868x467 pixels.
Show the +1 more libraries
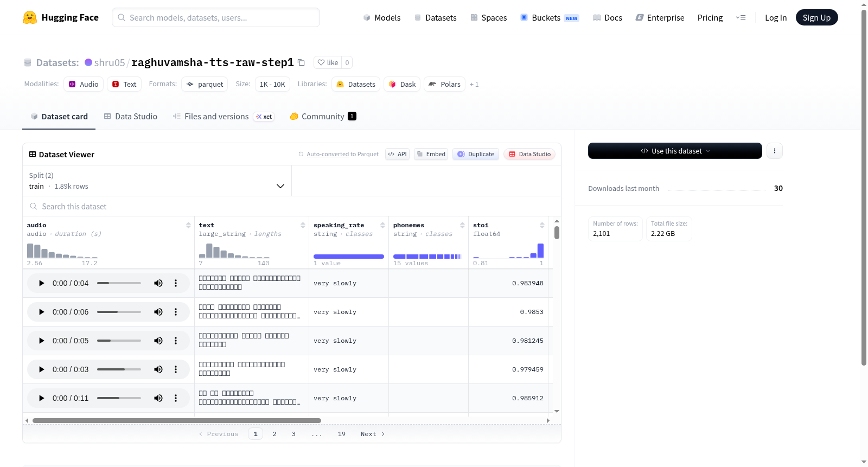point(474,84)
